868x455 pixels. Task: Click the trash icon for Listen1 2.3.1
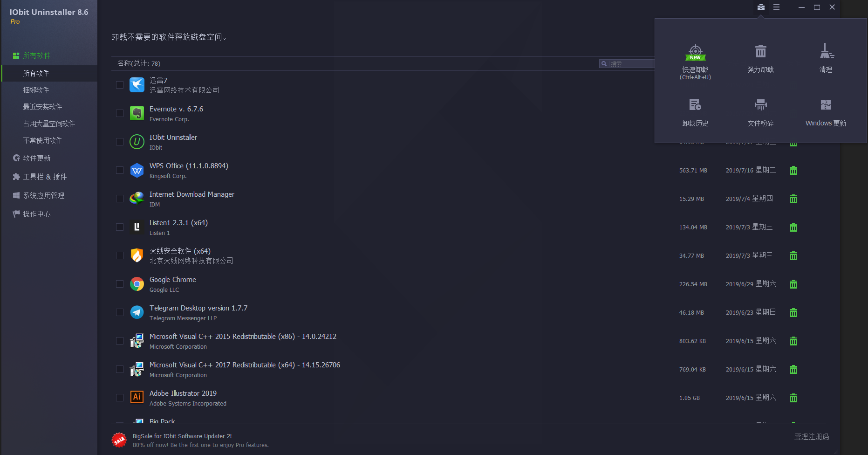pos(793,227)
